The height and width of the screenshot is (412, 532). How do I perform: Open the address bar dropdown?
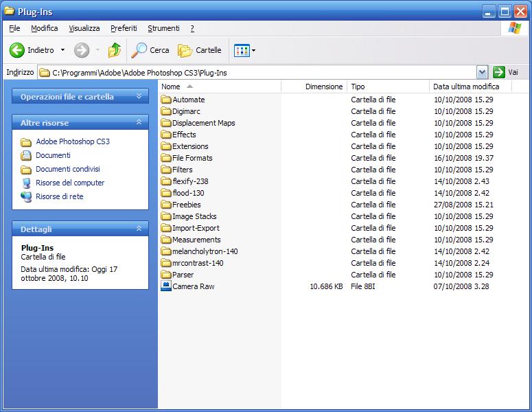(482, 72)
